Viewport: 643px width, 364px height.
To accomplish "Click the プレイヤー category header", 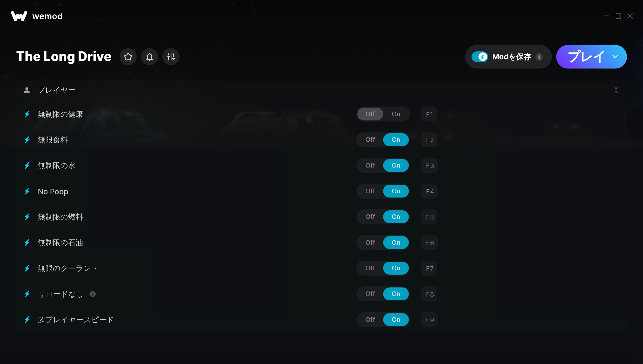I will [322, 90].
